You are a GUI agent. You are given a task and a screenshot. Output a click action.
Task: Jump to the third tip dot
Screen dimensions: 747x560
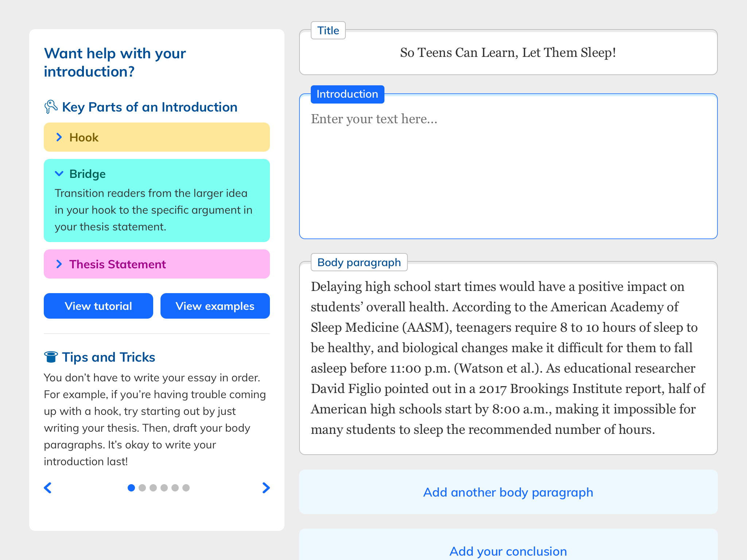click(x=153, y=488)
